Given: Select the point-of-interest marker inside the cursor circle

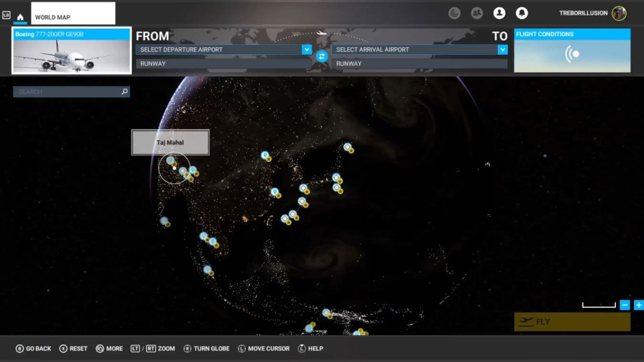Looking at the screenshot, I should coord(171,161).
